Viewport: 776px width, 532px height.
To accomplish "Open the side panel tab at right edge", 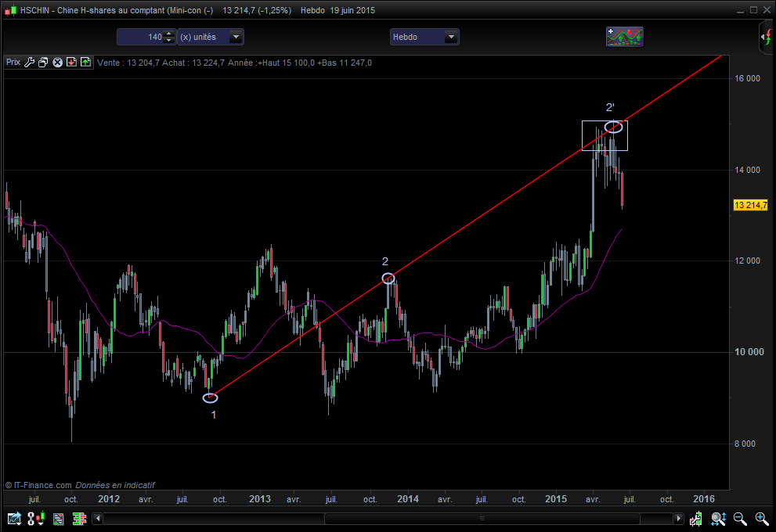I will point(767,37).
